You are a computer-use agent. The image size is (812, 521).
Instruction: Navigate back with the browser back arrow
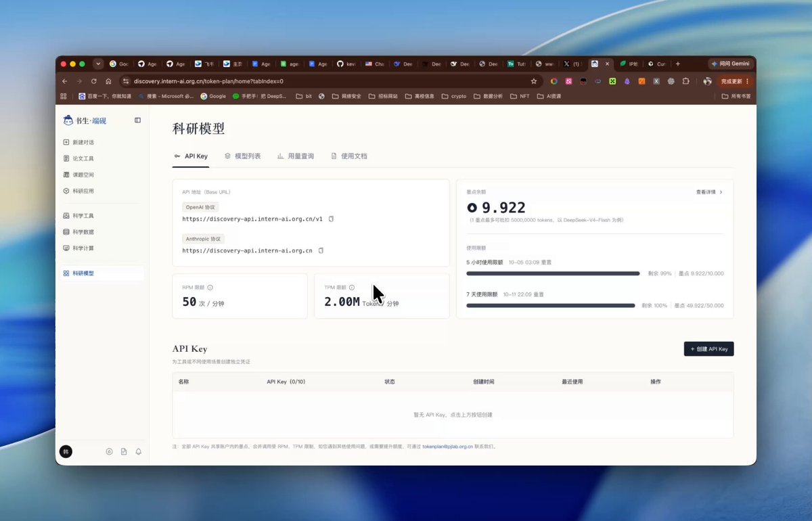click(64, 81)
